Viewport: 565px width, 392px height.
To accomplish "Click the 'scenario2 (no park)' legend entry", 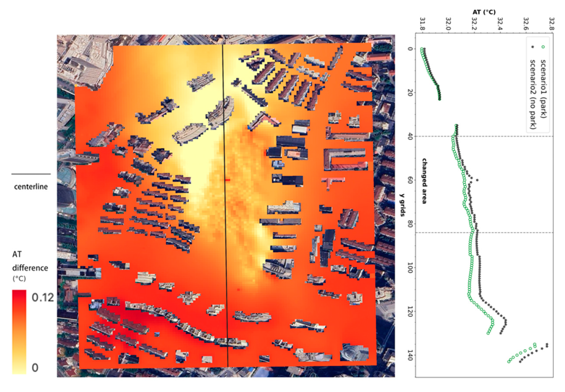I will [x=532, y=94].
